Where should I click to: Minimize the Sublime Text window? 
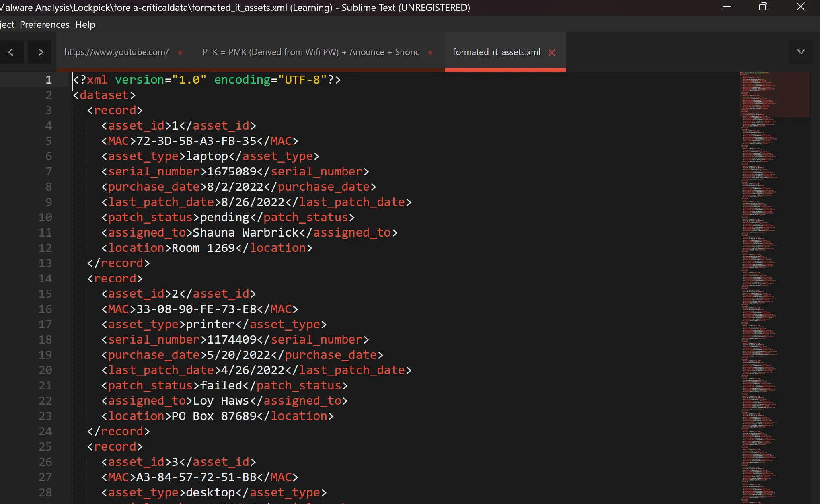coord(726,7)
